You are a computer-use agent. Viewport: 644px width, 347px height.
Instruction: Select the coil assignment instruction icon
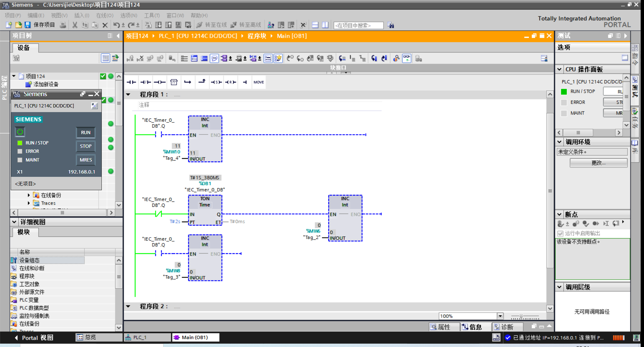[x=159, y=82]
